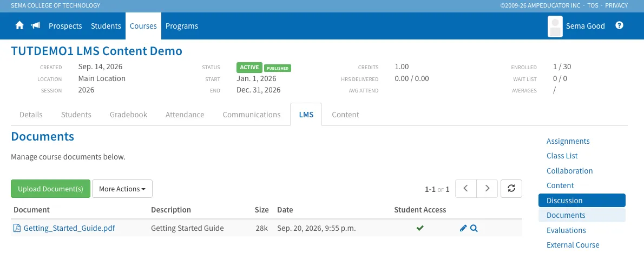Screen dimensions: 644x253
Task: Preview document with magnifier icon
Action: (474, 228)
